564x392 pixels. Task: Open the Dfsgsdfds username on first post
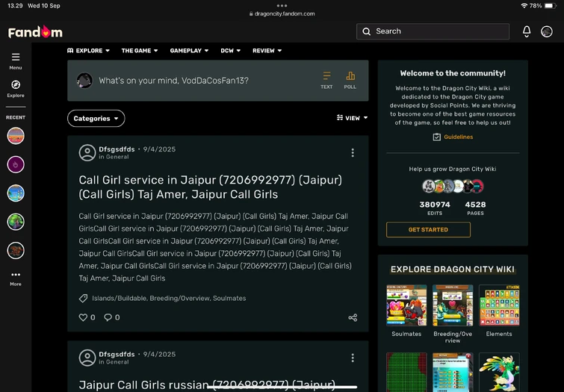click(117, 149)
